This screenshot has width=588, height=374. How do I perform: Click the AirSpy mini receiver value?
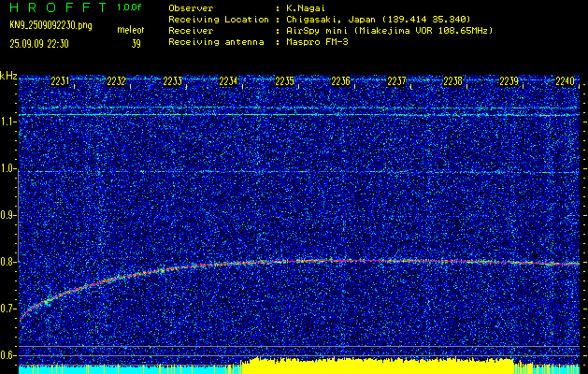click(388, 31)
